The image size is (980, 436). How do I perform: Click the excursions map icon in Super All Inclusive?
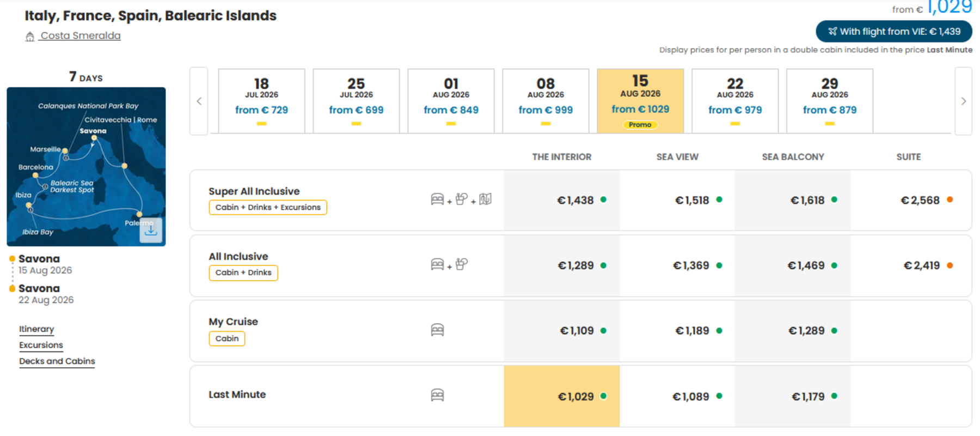coord(485,199)
